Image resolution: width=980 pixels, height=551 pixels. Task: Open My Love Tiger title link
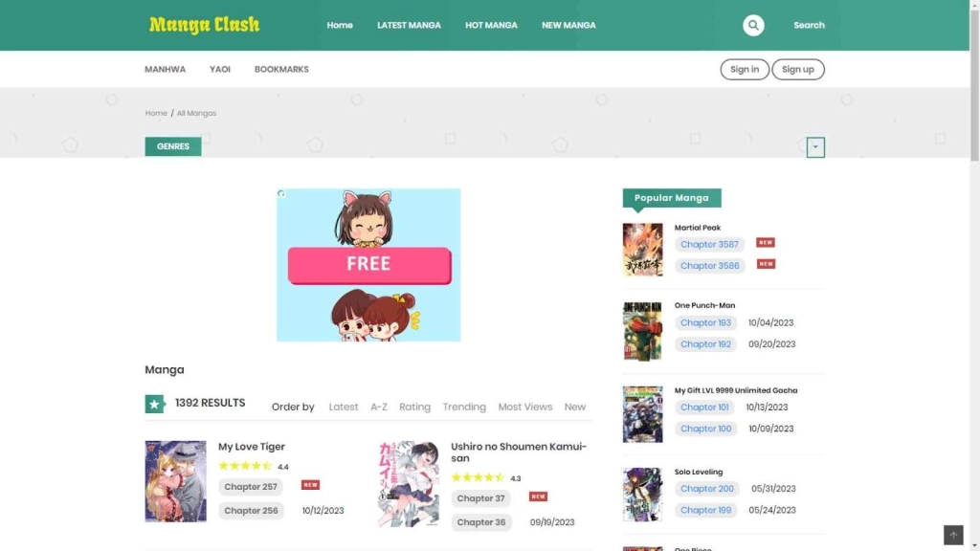(x=252, y=447)
